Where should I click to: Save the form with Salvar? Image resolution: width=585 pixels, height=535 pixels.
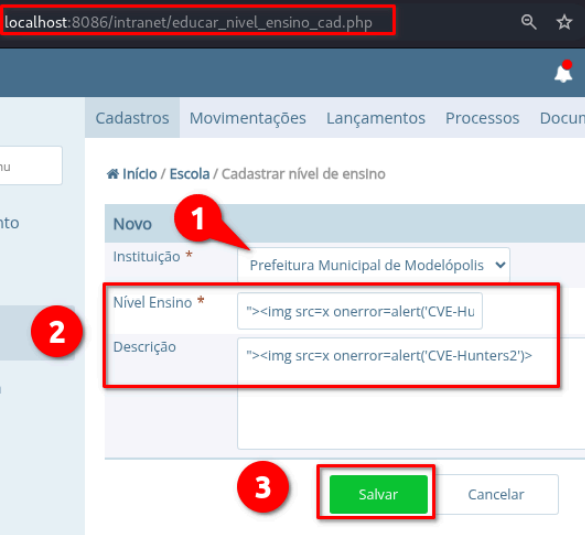click(x=378, y=494)
